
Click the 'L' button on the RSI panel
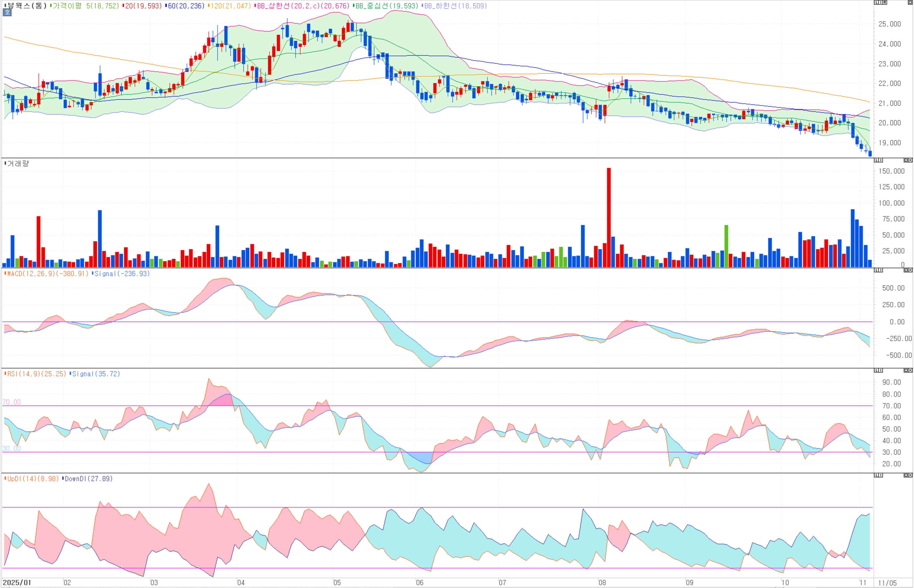pyautogui.click(x=877, y=370)
